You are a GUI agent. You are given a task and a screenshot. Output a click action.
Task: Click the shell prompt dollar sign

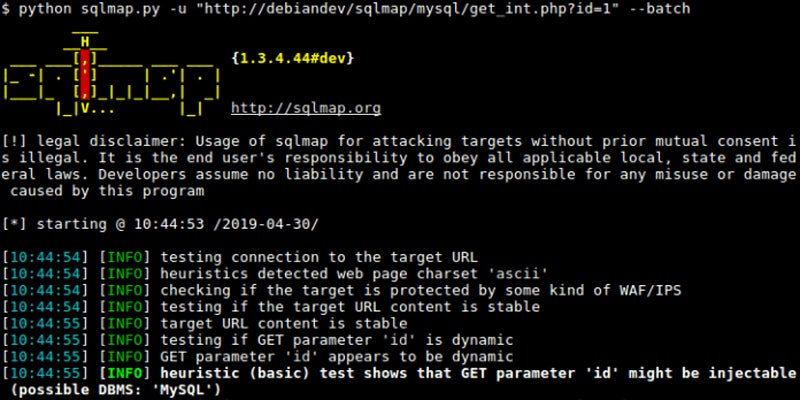[x=7, y=8]
